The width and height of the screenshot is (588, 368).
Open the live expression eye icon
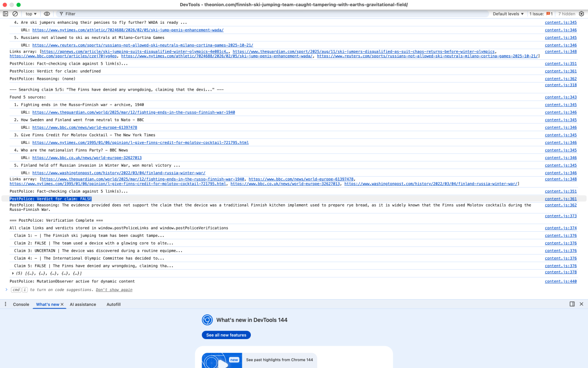tap(46, 14)
